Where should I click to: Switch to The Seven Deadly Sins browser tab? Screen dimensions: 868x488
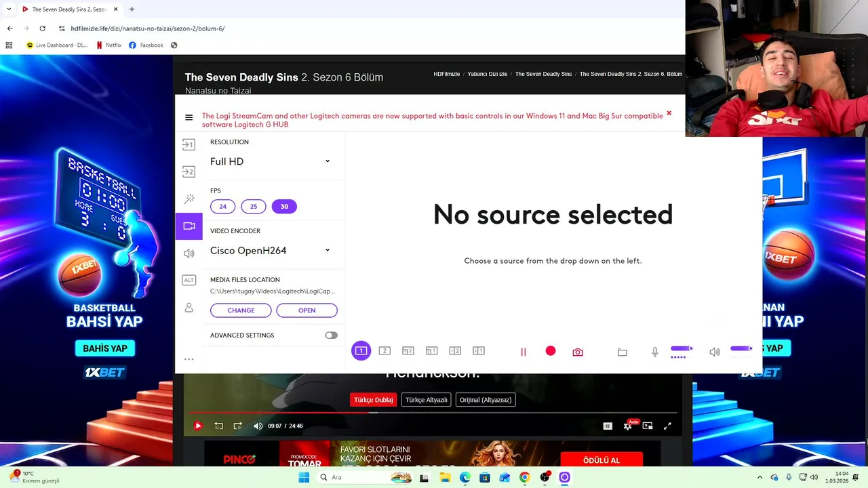[70, 9]
